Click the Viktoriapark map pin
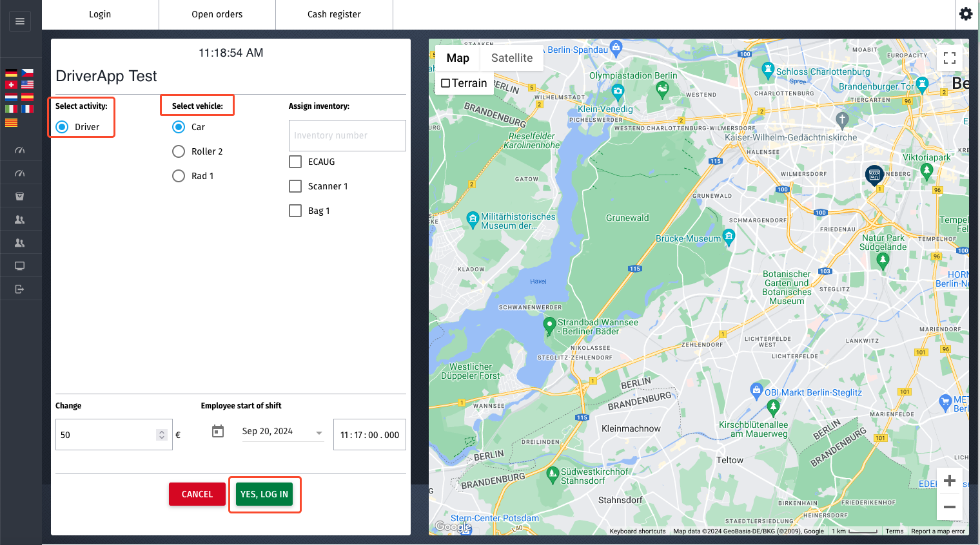980x545 pixels. click(927, 171)
